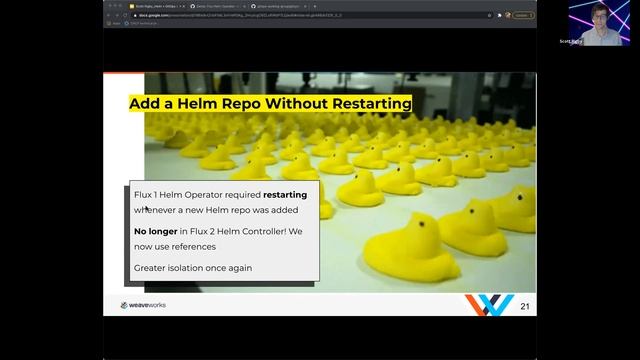The width and height of the screenshot is (640, 360).
Task: Open the second bookmark in bookmarks bar
Action: pyautogui.click(x=141, y=23)
